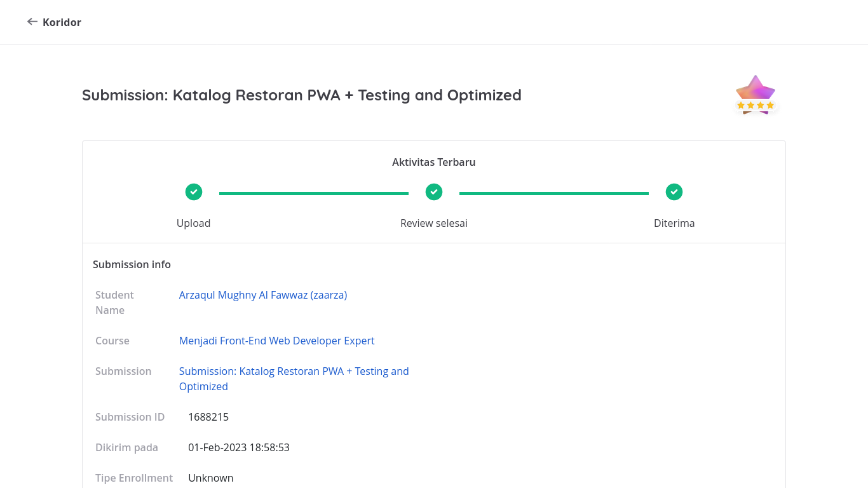Click the four-star rating badge

point(755,95)
